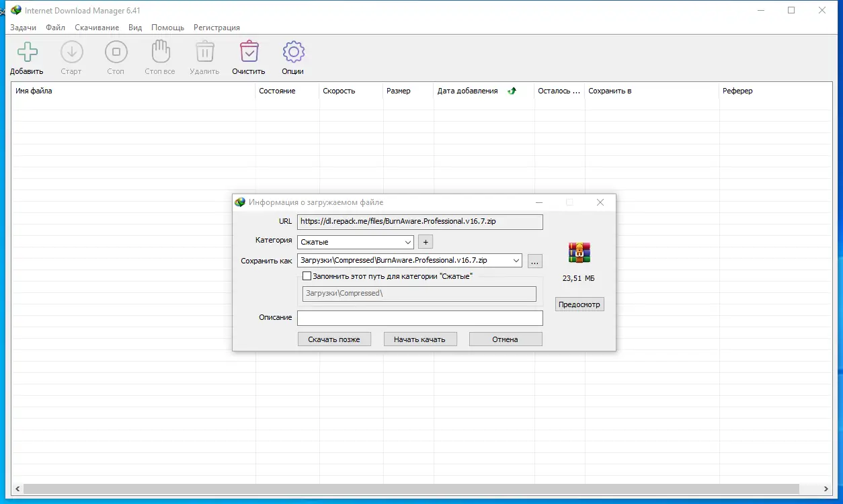Screen dimensions: 843x504
Task: Click the horizontal scrollbar right arrow
Action: point(826,489)
